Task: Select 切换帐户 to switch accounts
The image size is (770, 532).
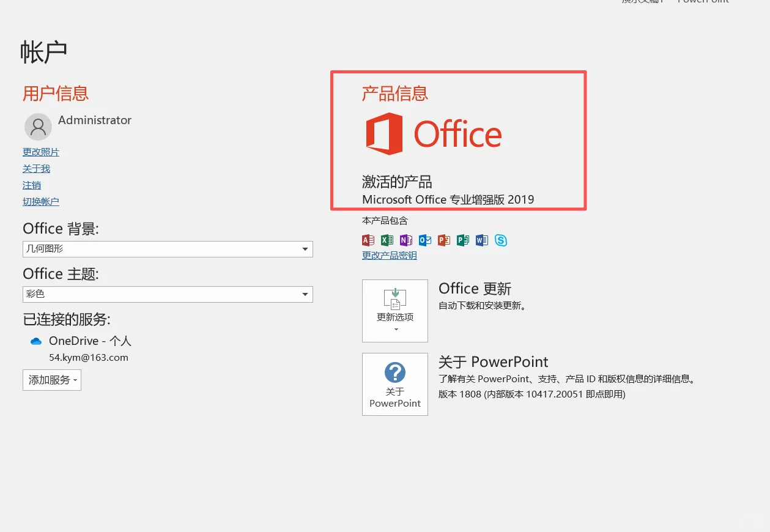Action: tap(40, 201)
